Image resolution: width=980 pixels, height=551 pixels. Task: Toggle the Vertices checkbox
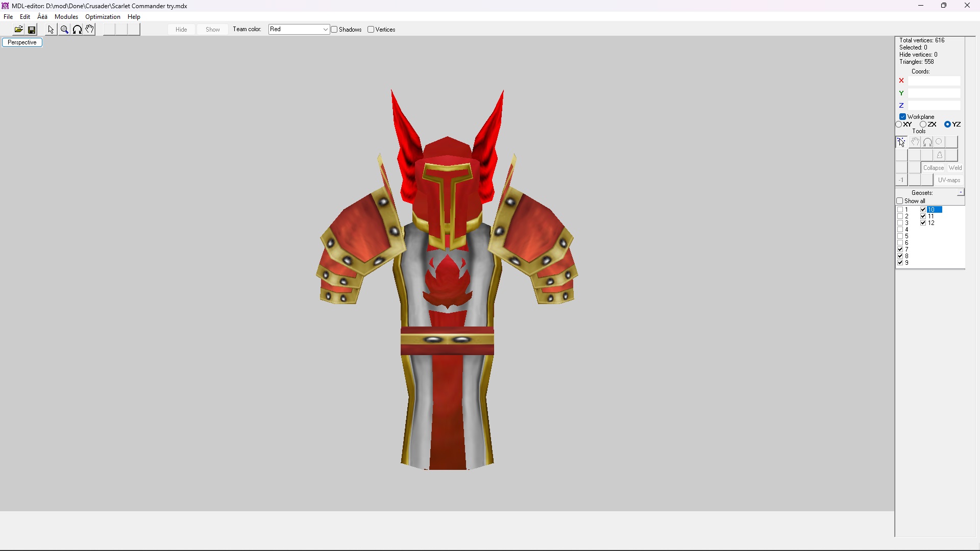click(371, 30)
